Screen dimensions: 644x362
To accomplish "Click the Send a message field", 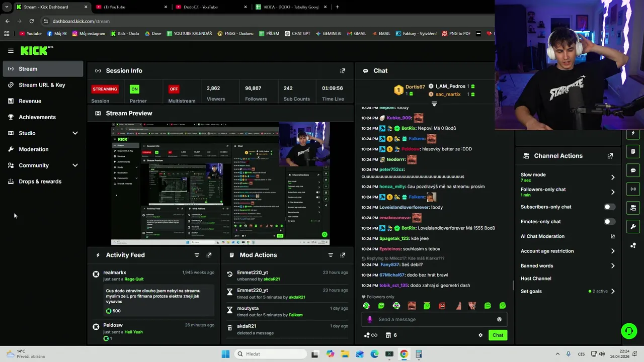I will pyautogui.click(x=434, y=319).
